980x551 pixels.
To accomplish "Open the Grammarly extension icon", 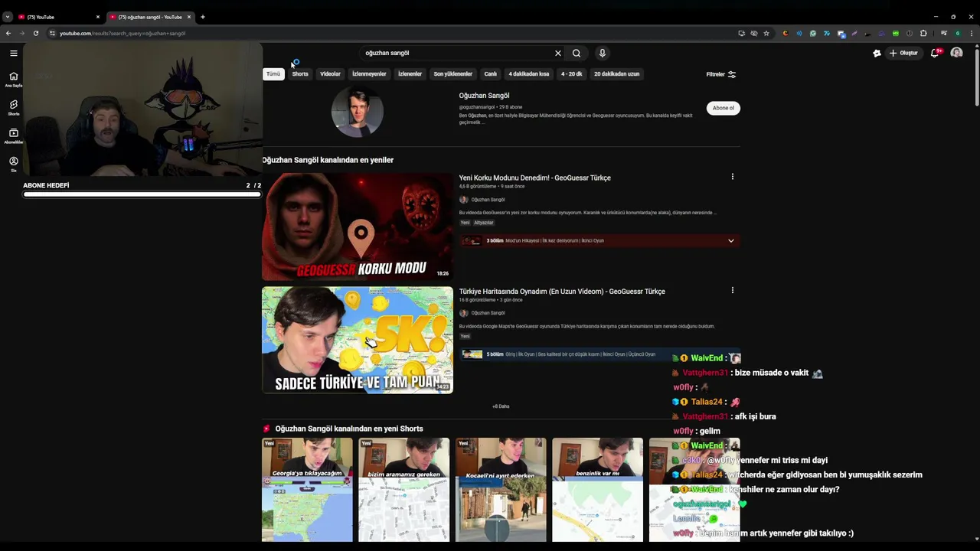I will (813, 33).
